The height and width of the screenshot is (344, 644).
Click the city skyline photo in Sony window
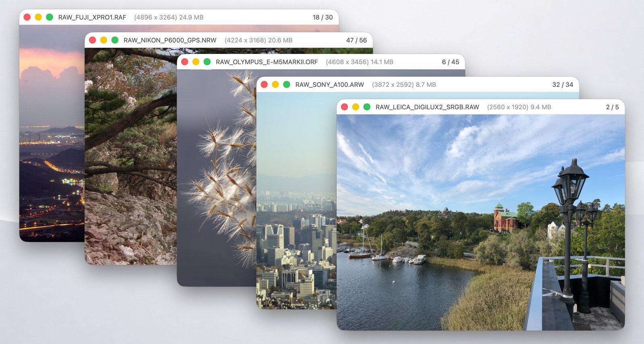click(x=296, y=201)
